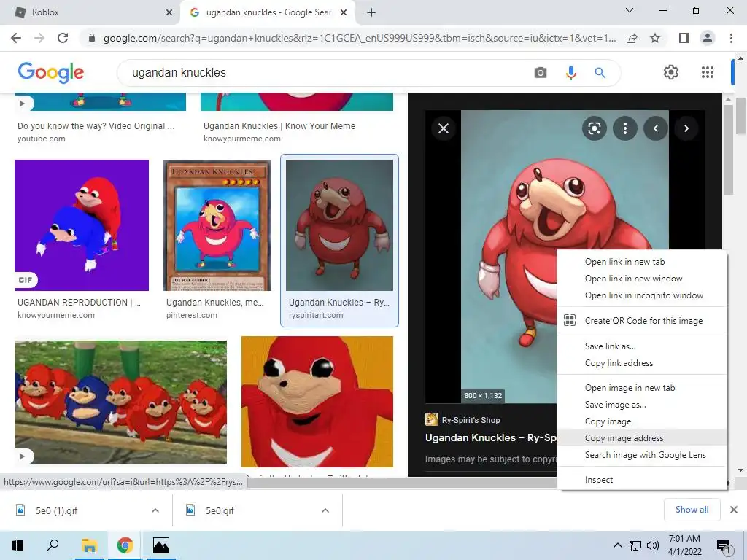Expand options for 5e0 (1).gif download
747x560 pixels.
pos(155,510)
